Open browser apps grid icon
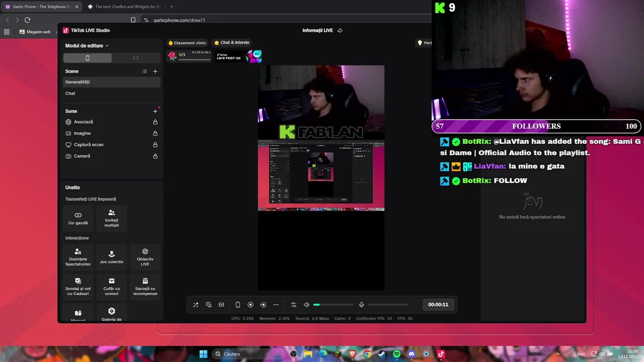Image resolution: width=644 pixels, height=362 pixels. [x=7, y=32]
